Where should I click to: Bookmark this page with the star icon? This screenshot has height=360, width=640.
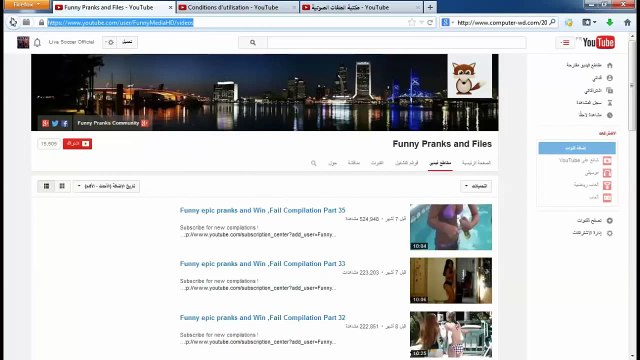coord(411,22)
